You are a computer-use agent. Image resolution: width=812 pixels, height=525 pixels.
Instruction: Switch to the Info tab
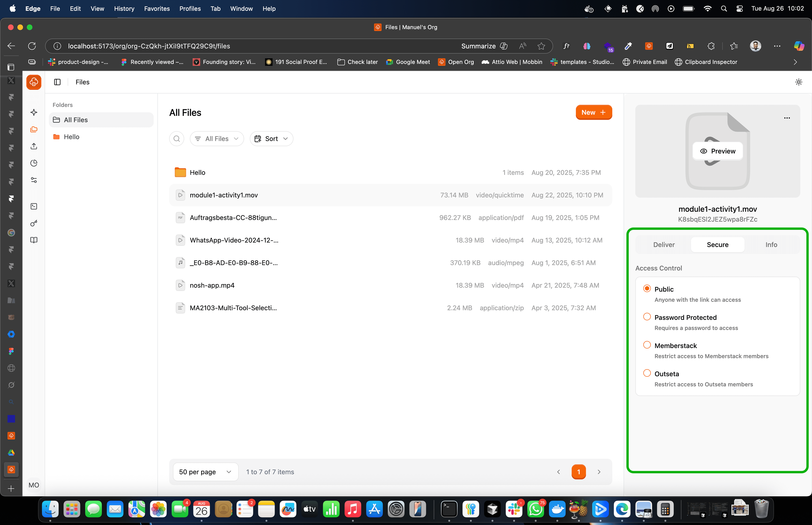point(771,245)
